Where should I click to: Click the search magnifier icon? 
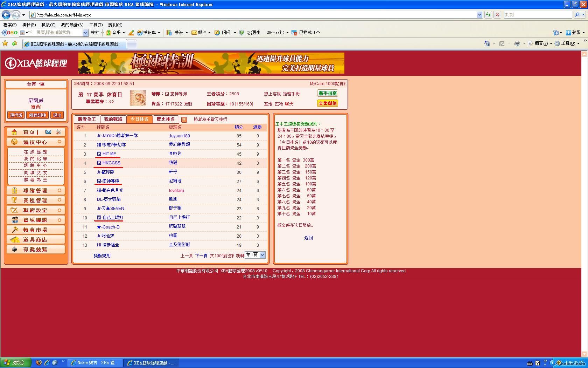click(577, 15)
